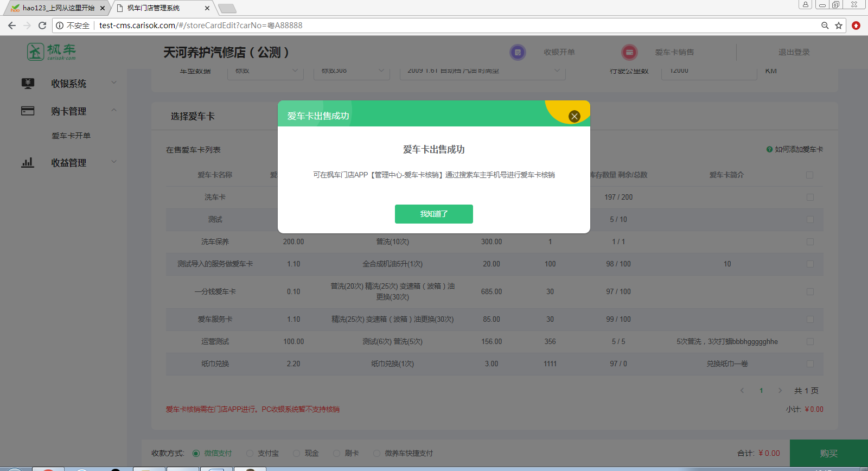The width and height of the screenshot is (868, 471).
Task: Click the 收银系统 monitor icon in sidebar
Action: pyautogui.click(x=28, y=83)
